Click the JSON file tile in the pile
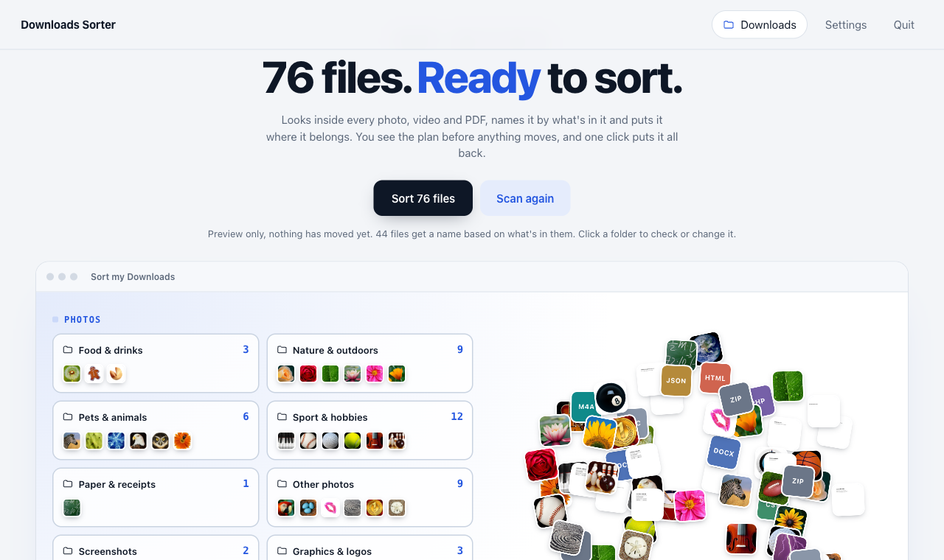Screen dimensions: 944x560 pos(676,381)
